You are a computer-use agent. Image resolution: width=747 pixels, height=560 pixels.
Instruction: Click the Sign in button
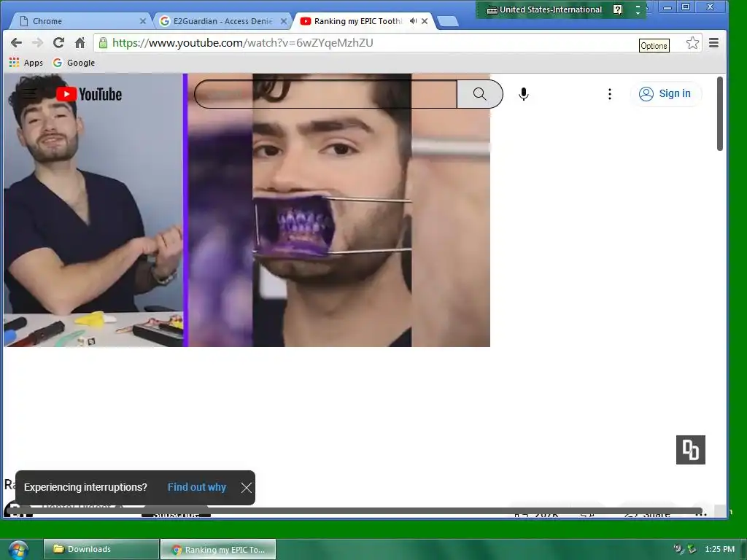tap(665, 94)
